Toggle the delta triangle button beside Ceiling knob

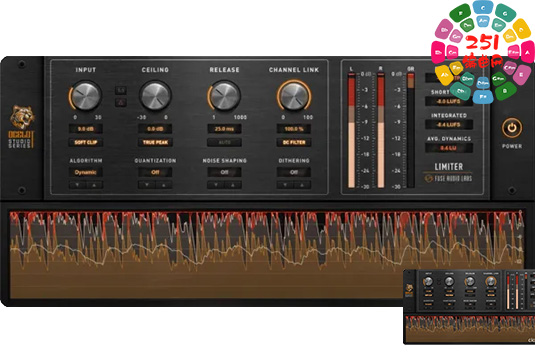point(120,102)
